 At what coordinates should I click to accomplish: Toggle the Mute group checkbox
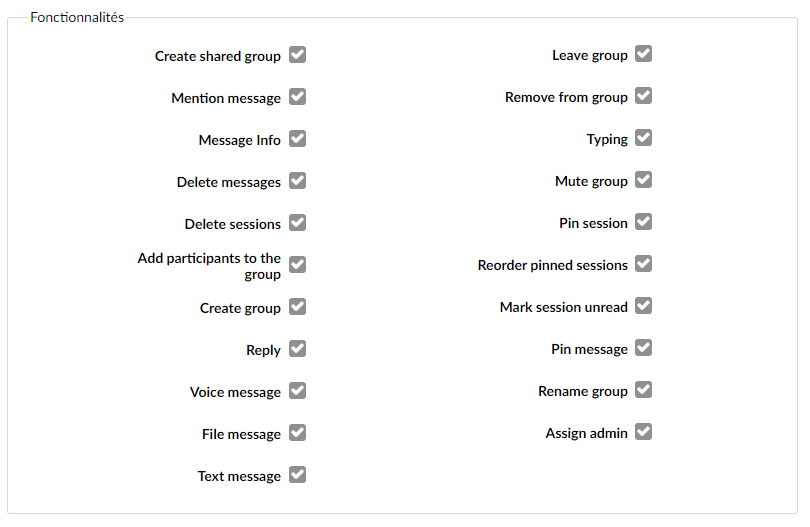tap(644, 180)
